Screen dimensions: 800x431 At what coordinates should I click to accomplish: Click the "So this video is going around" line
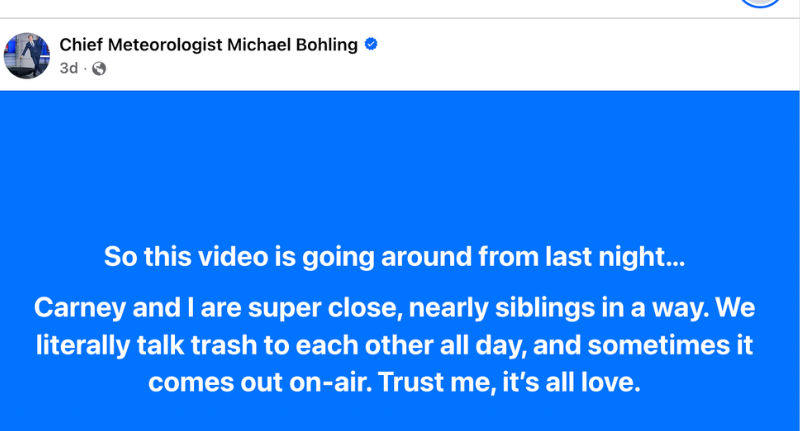tap(395, 257)
